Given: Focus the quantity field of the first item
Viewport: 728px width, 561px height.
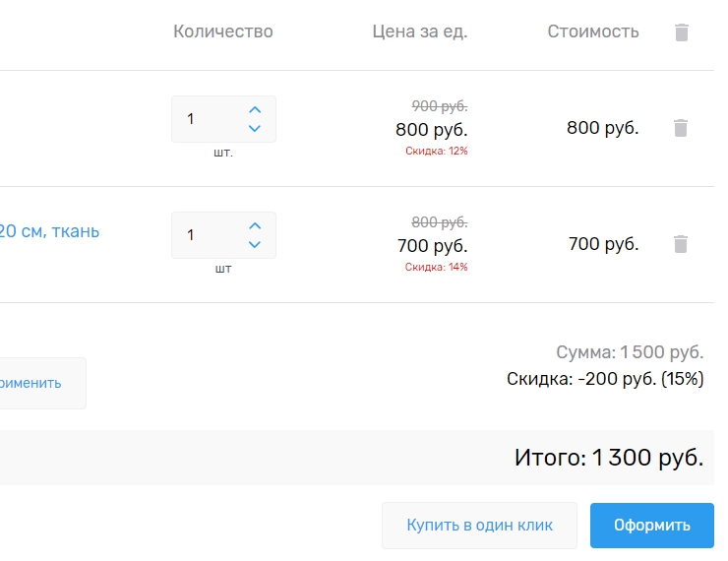Looking at the screenshot, I should point(205,119).
